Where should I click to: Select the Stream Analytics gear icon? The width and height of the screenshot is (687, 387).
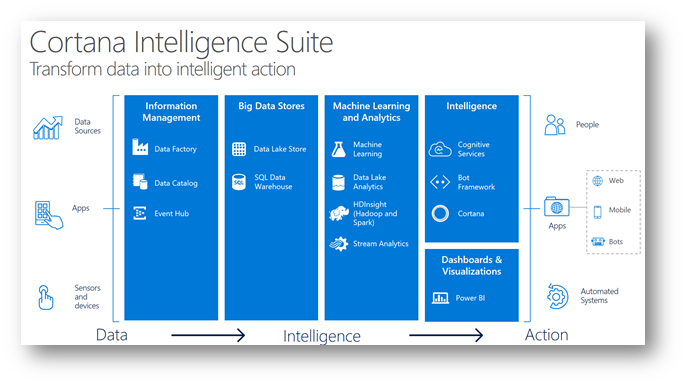click(x=339, y=244)
